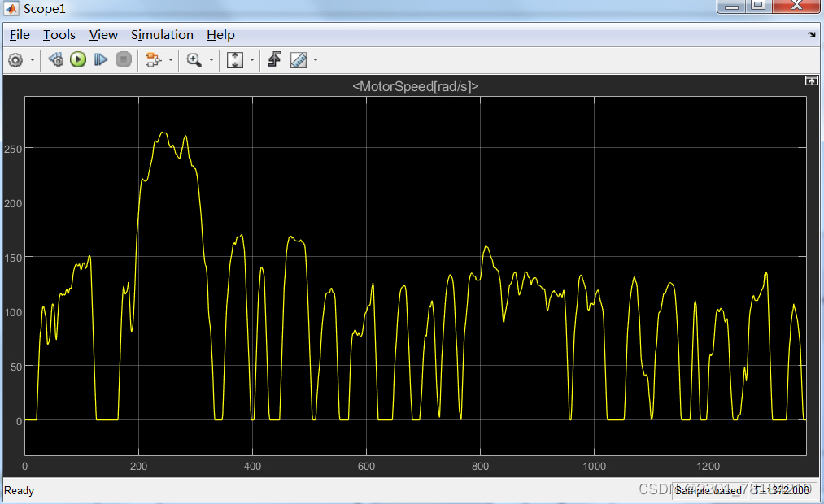Collapse the MotorSpeed plot panel arrow
Viewport: 824px width, 504px height.
pos(811,80)
